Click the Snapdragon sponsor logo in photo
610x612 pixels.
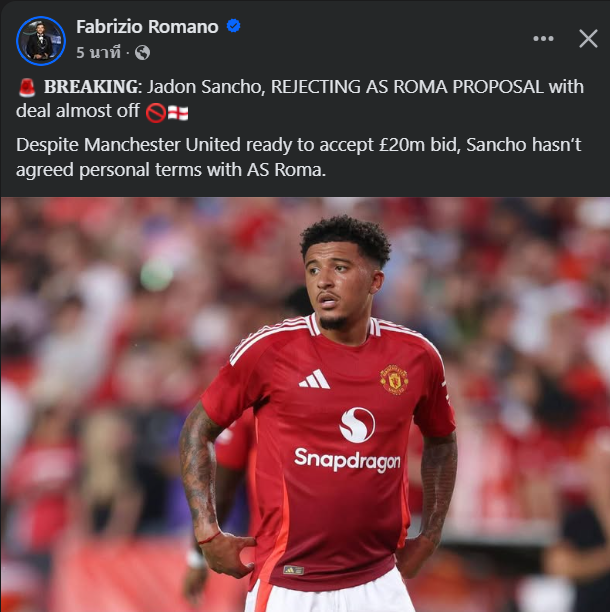[349, 440]
